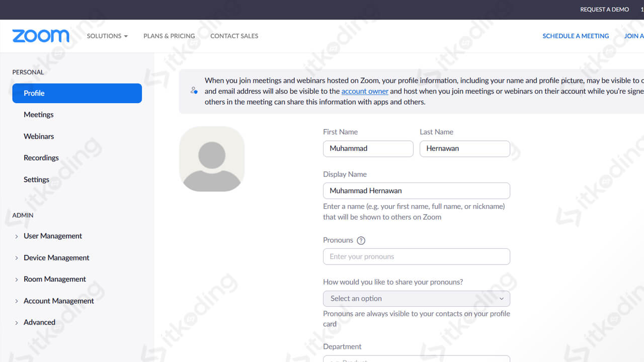Open Webinars in sidebar
644x362 pixels.
pos(39,136)
